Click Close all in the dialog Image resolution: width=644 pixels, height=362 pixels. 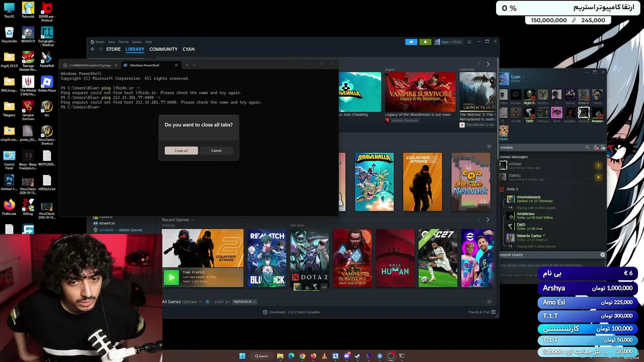pos(181,151)
